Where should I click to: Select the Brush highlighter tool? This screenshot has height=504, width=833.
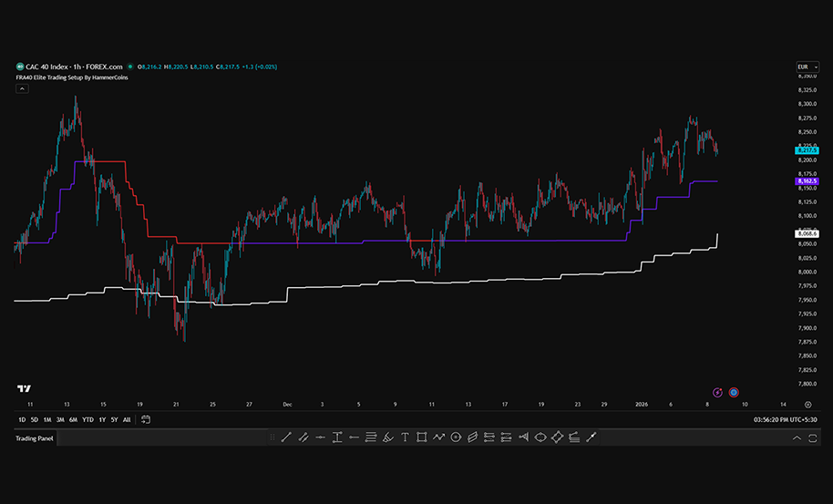coord(387,437)
